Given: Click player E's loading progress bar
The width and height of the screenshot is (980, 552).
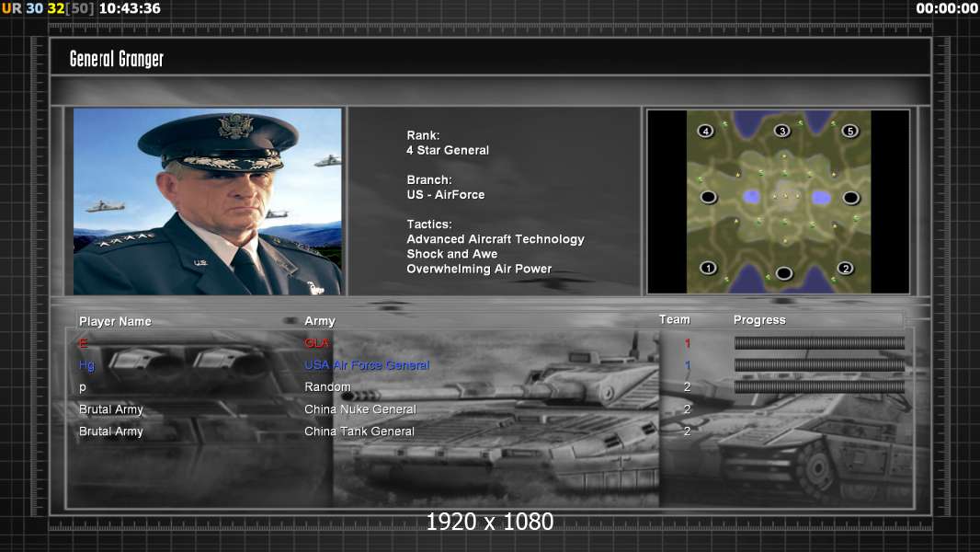Looking at the screenshot, I should pos(819,342).
